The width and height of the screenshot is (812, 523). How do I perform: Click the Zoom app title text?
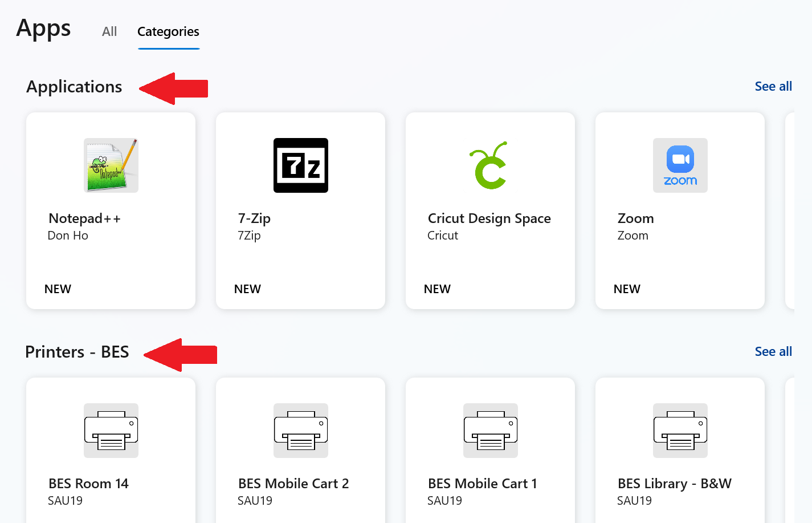[636, 218]
